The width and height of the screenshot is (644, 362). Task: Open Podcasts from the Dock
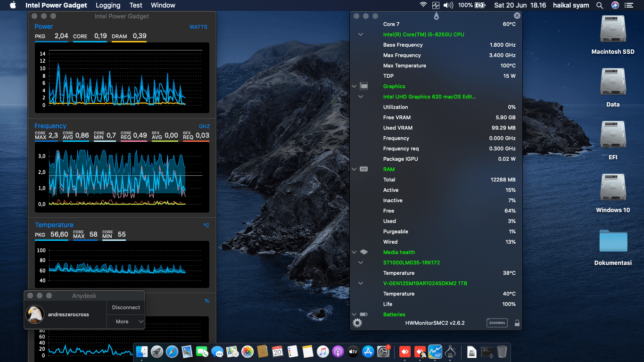point(338,351)
